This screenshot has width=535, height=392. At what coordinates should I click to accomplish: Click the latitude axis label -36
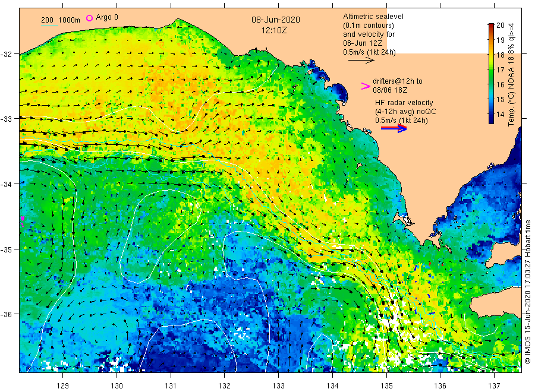[x=7, y=314]
